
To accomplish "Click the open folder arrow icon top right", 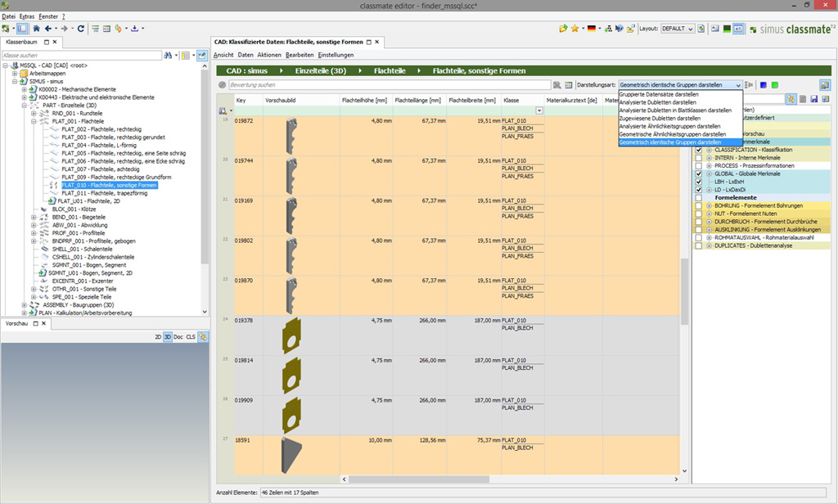I will coord(563,29).
